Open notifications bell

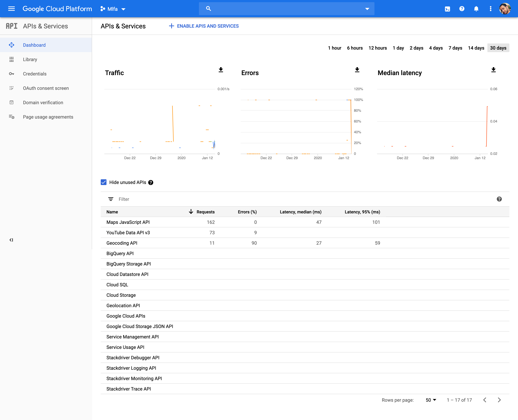click(x=476, y=9)
